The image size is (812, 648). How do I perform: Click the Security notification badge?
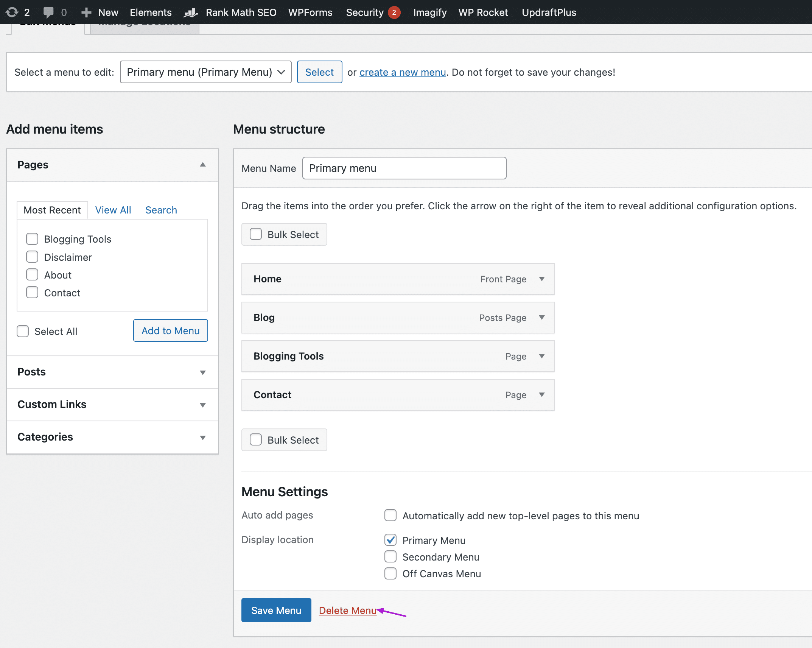click(x=394, y=12)
